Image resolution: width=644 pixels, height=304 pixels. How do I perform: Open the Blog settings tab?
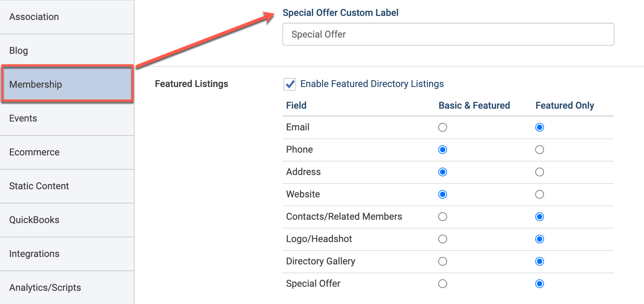pyautogui.click(x=67, y=51)
